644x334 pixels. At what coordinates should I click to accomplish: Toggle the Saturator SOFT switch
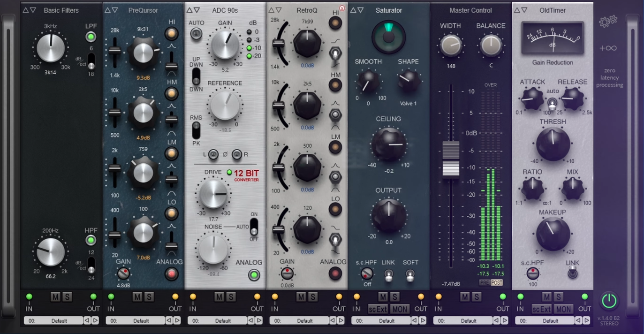pos(410,275)
